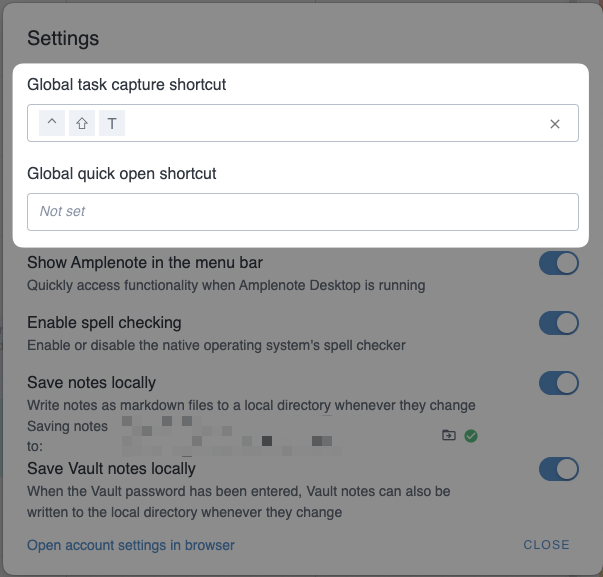Screen dimensions: 603x577
Task: Click the Enable spell checking label text
Action: point(105,323)
